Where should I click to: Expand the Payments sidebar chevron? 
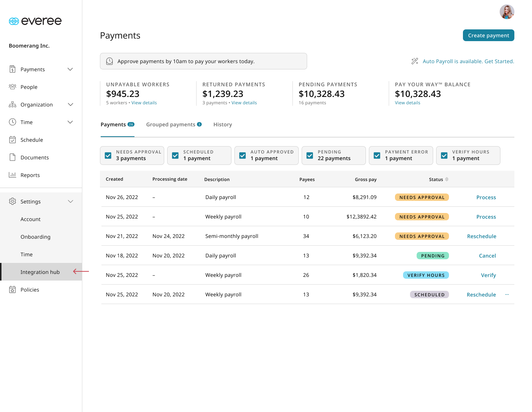coord(70,69)
